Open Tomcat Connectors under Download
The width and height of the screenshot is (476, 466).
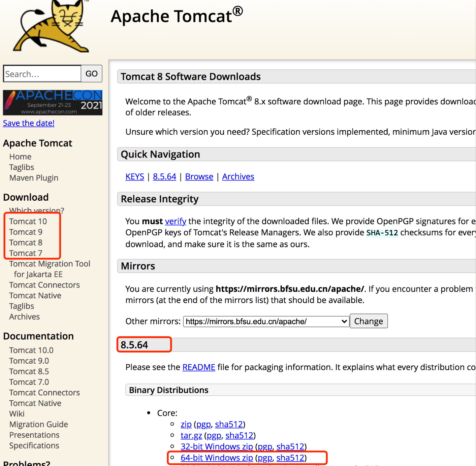[x=44, y=285]
